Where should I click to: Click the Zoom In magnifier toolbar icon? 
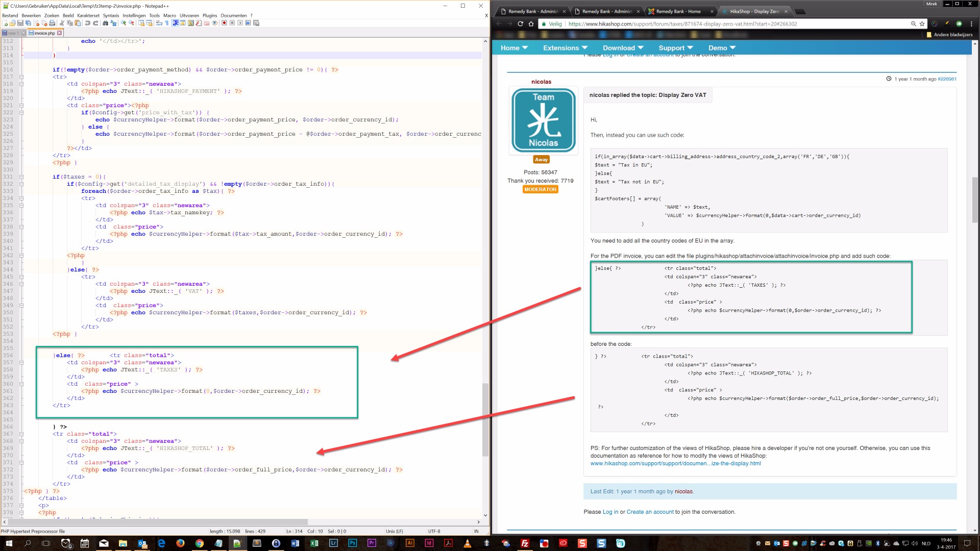click(123, 23)
